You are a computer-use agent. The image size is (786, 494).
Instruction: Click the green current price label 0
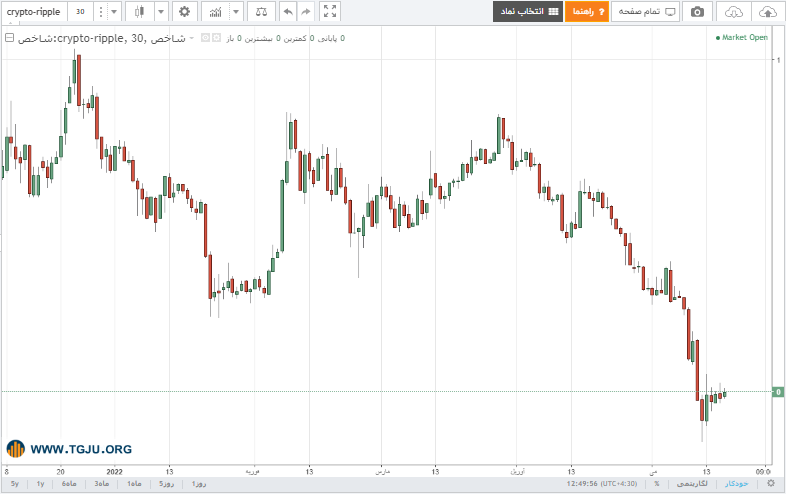coord(778,392)
